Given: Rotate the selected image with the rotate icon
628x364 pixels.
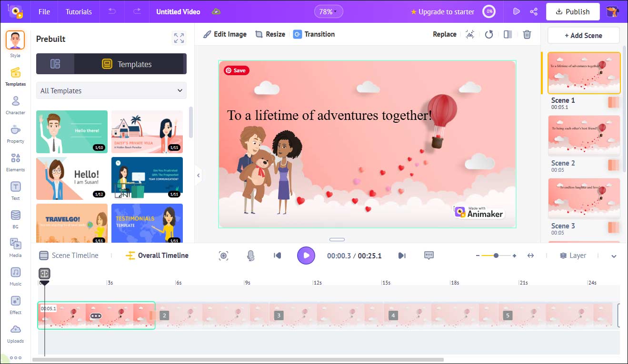Looking at the screenshot, I should (x=489, y=34).
